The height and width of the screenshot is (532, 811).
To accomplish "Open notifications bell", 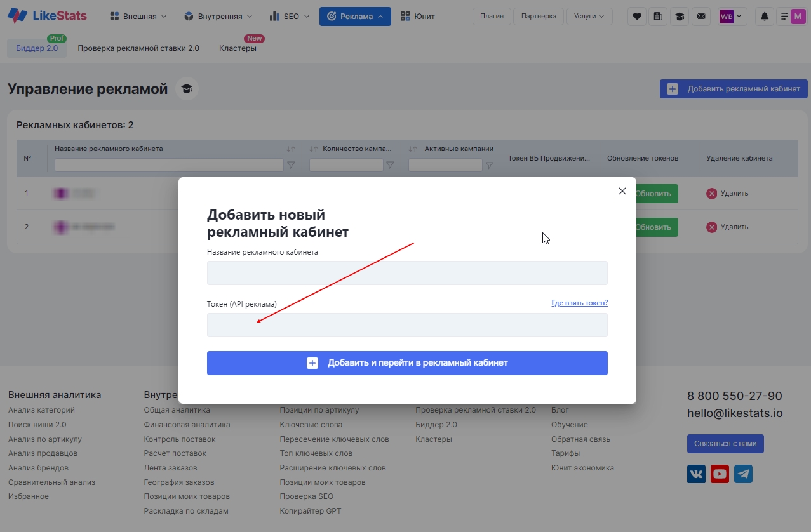I will point(765,17).
